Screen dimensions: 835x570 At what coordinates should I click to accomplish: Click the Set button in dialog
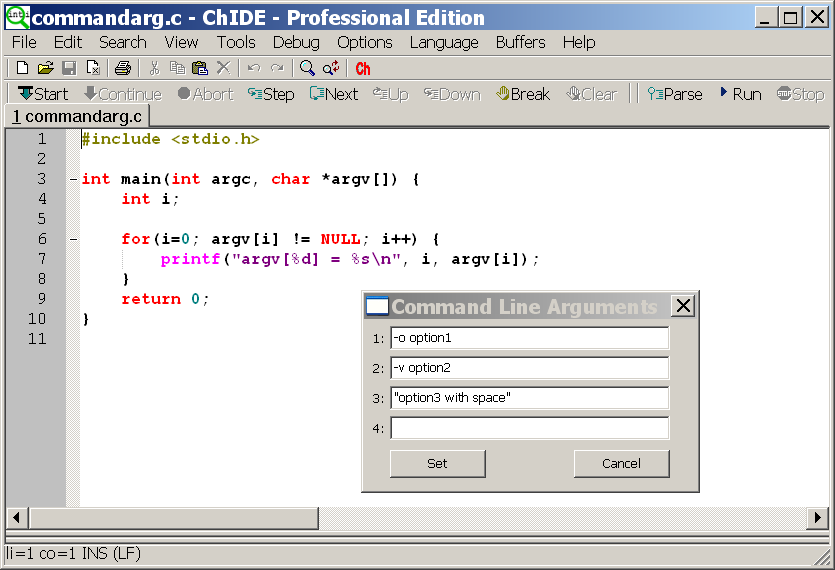coord(437,463)
